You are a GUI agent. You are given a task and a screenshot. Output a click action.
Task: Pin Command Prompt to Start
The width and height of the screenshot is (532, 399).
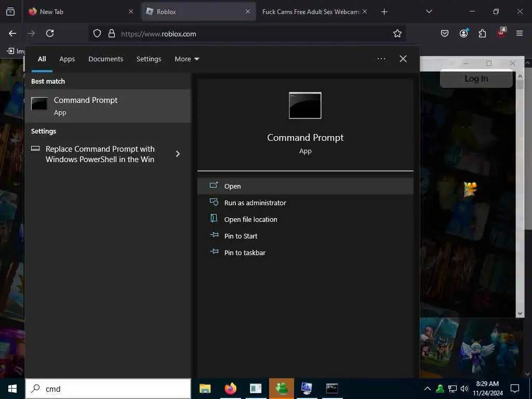[305, 236]
